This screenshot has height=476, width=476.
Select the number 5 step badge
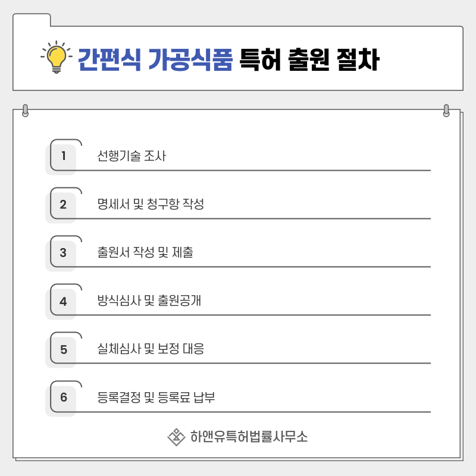click(x=63, y=349)
